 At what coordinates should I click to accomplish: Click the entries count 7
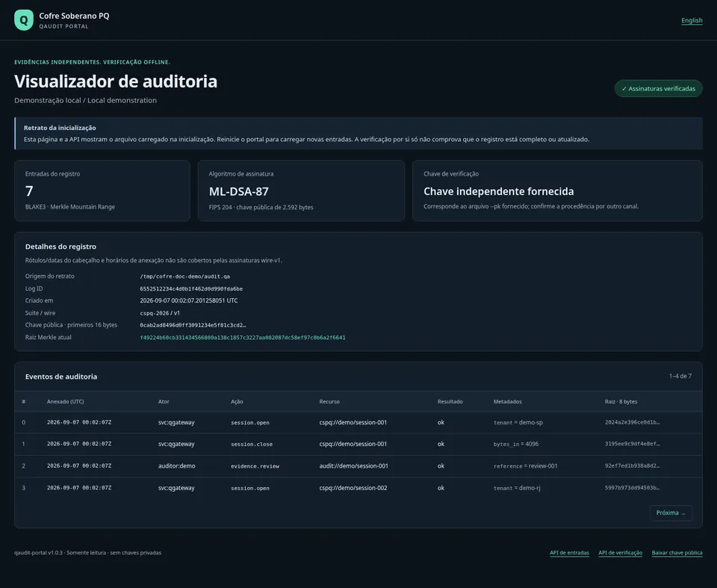[x=29, y=191]
